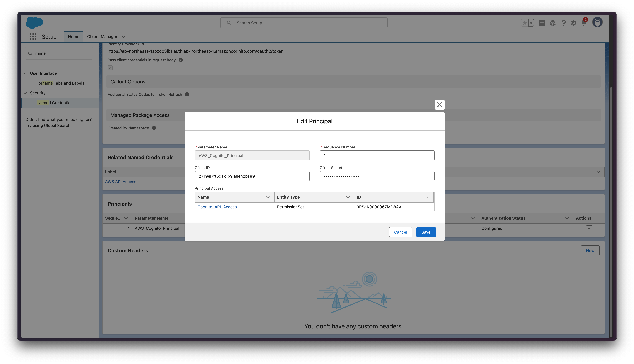Show info for Additional Status Codes

[187, 94]
